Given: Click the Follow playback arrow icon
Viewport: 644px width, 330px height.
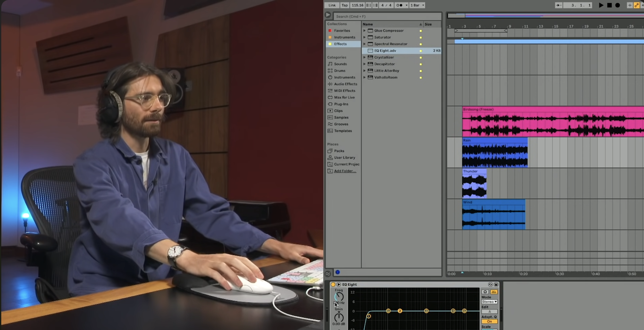Looking at the screenshot, I should pyautogui.click(x=558, y=5).
